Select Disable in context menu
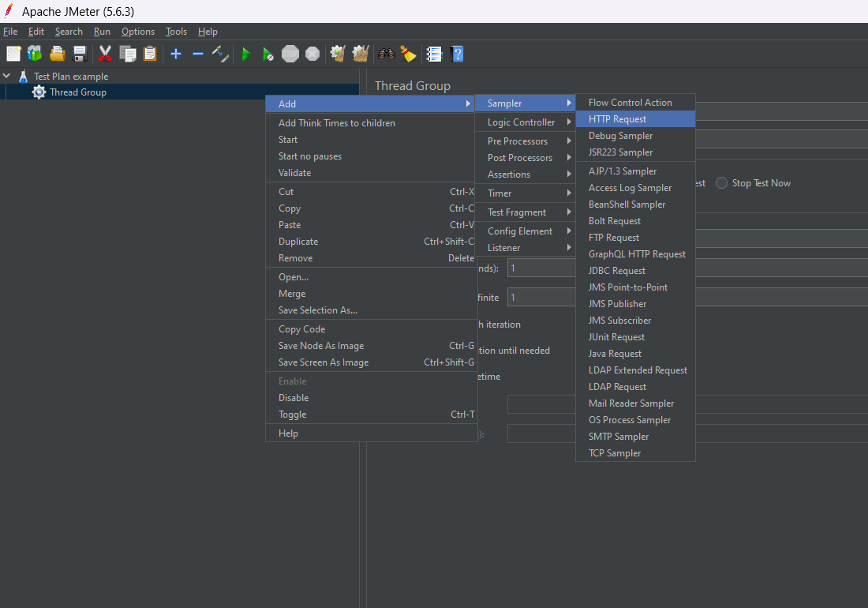This screenshot has width=868, height=608. (x=371, y=397)
